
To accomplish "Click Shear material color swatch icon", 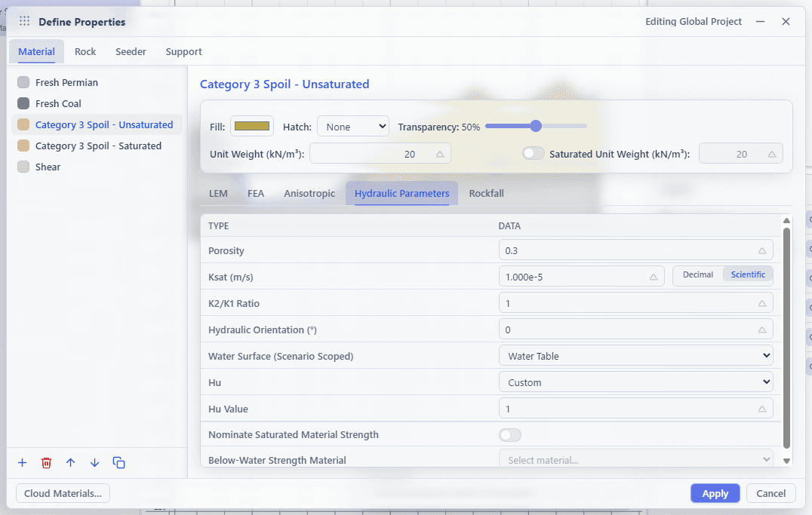I will (x=23, y=167).
